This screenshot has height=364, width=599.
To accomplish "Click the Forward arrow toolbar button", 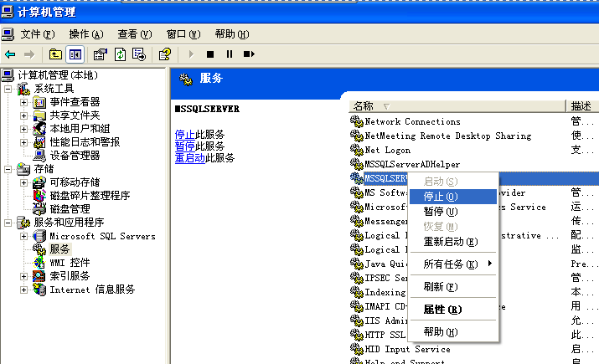I will coord(29,54).
